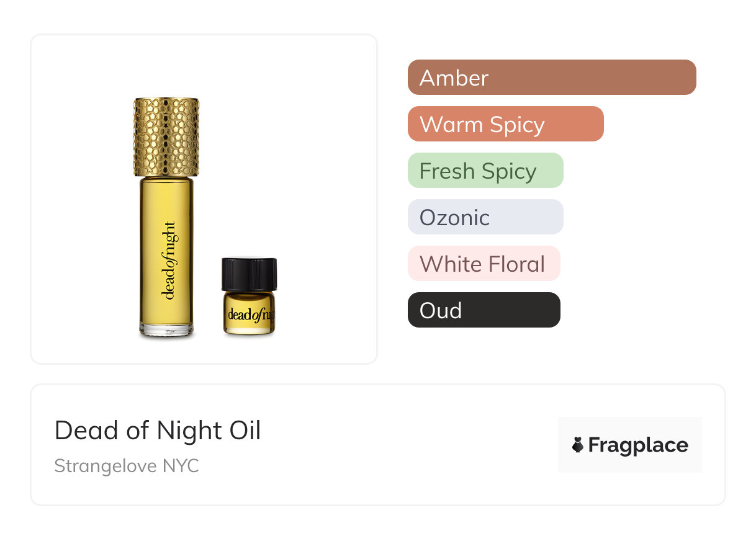Click the White Floral accord tag
This screenshot has height=536, width=756.
click(484, 264)
